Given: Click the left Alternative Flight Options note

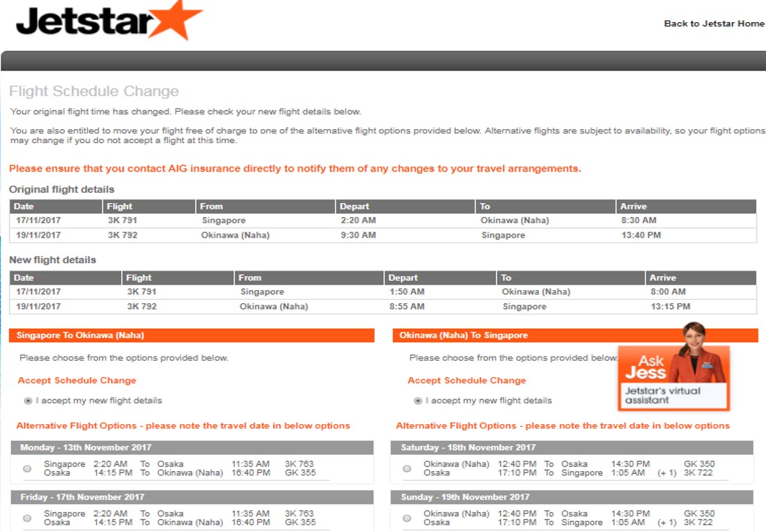Looking at the screenshot, I should (x=183, y=426).
